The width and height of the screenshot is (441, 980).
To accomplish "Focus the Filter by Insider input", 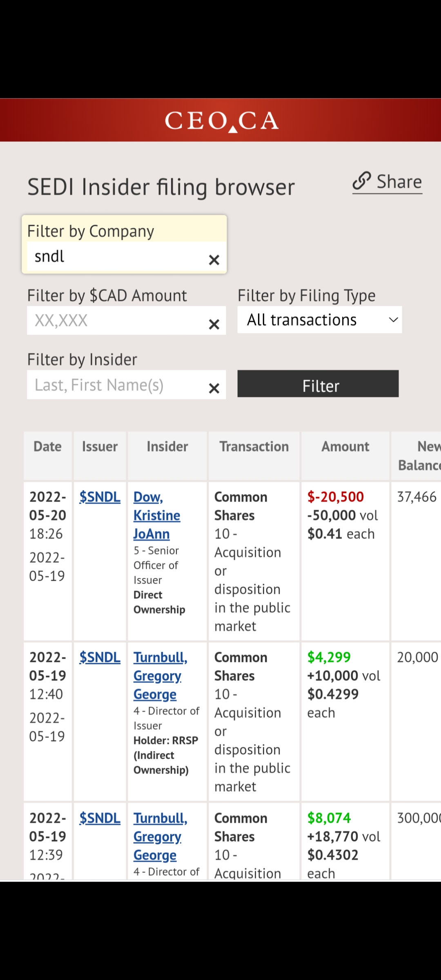I will pyautogui.click(x=116, y=385).
